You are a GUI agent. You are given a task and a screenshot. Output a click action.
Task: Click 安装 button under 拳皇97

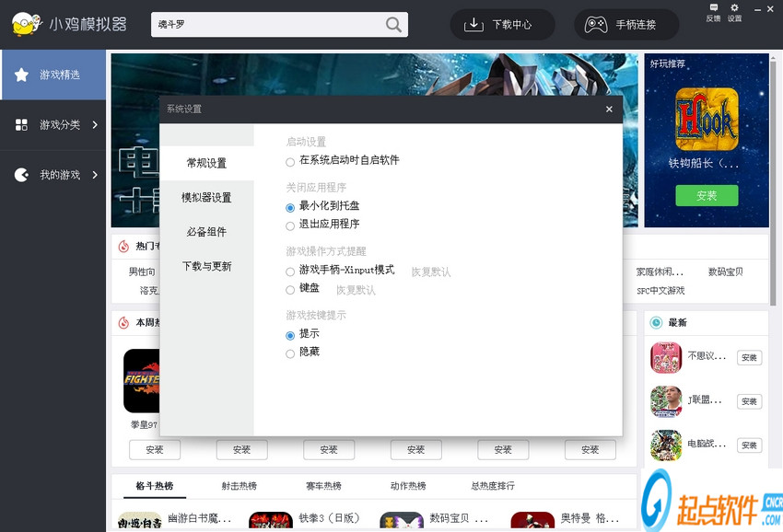tap(155, 450)
